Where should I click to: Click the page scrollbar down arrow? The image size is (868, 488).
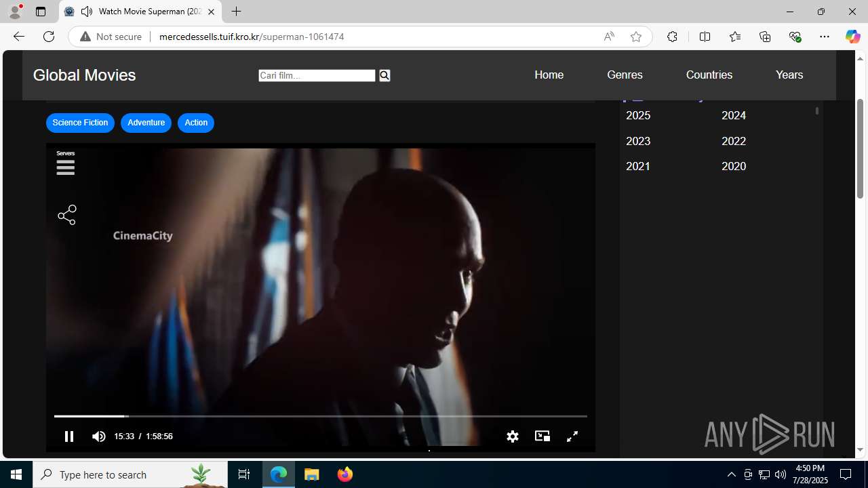[860, 450]
